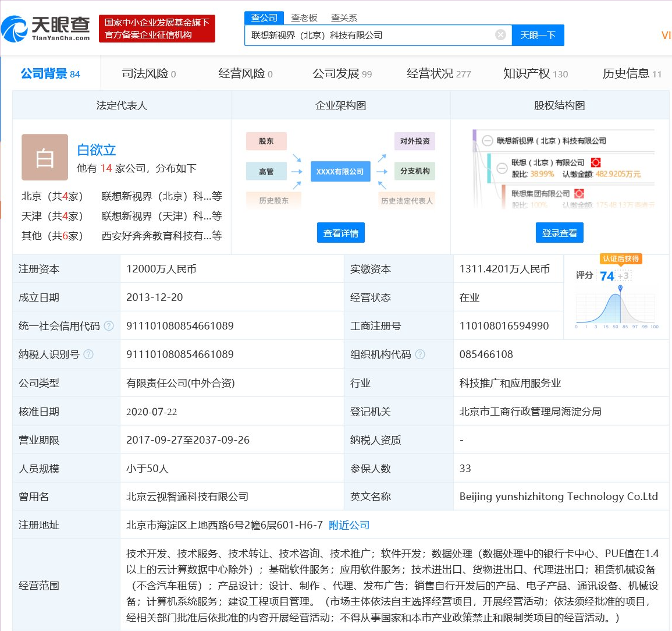Clear the search box with the × icon
672x631 pixels.
click(x=500, y=35)
